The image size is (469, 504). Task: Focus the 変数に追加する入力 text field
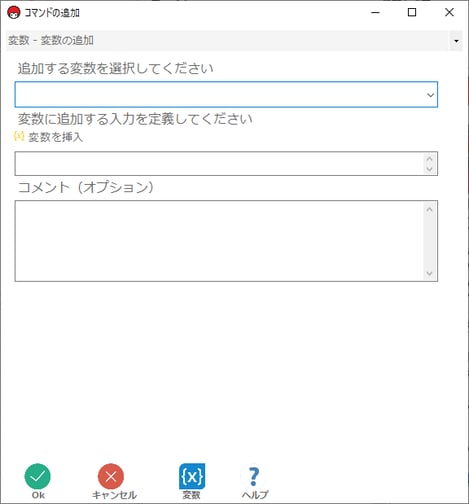point(219,164)
